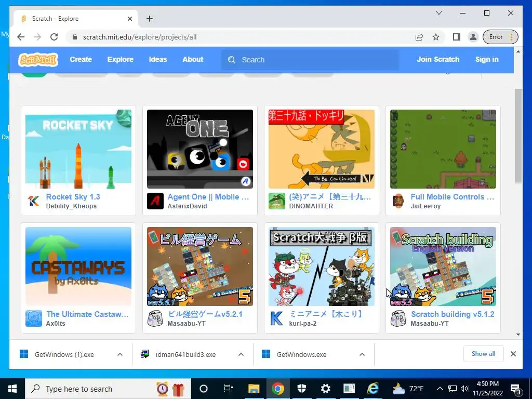The width and height of the screenshot is (532, 399).
Task: Open The Ultimate Castaw... project title
Action: click(87, 314)
